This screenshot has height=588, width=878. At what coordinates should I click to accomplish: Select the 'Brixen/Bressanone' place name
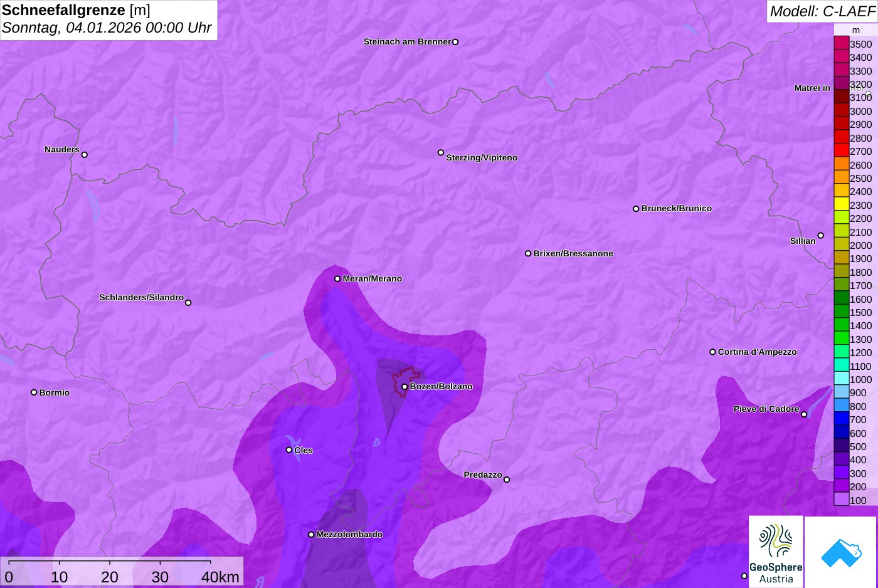click(x=573, y=254)
